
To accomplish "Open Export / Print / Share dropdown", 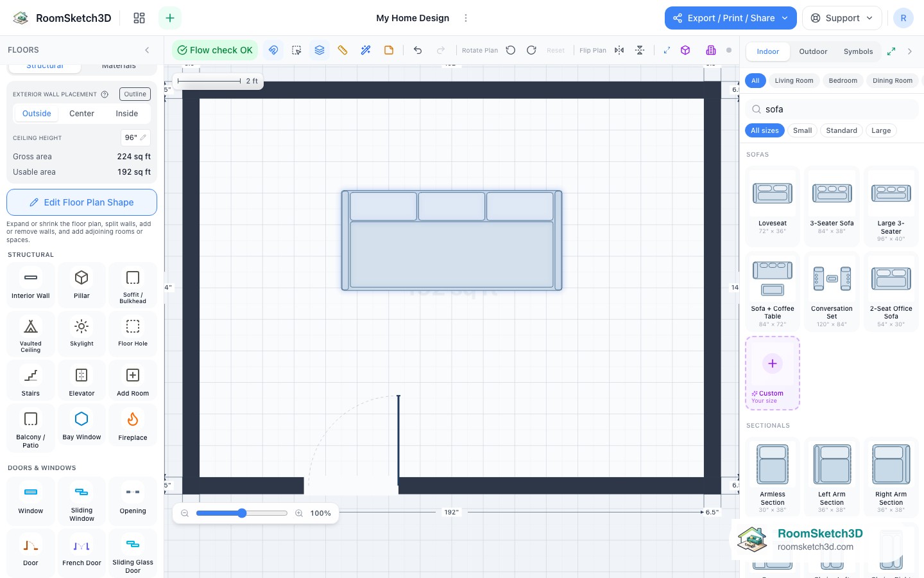I will click(730, 18).
